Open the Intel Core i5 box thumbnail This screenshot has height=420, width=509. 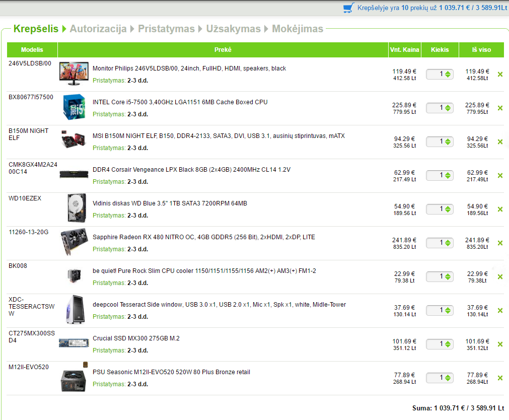coord(74,107)
